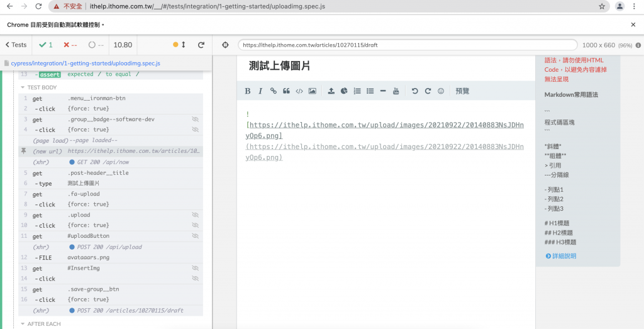Bookmark this page with the star icon
Image resolution: width=644 pixels, height=329 pixels.
602,6
